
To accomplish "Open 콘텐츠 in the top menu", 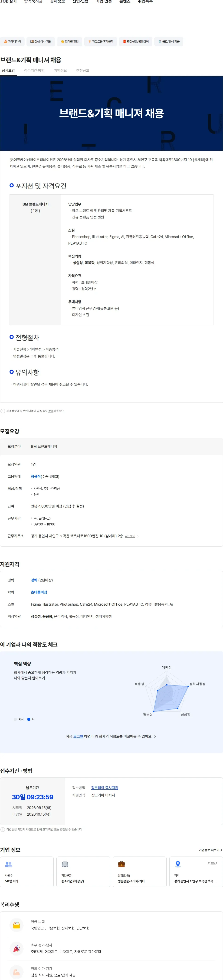I will (125, 2).
